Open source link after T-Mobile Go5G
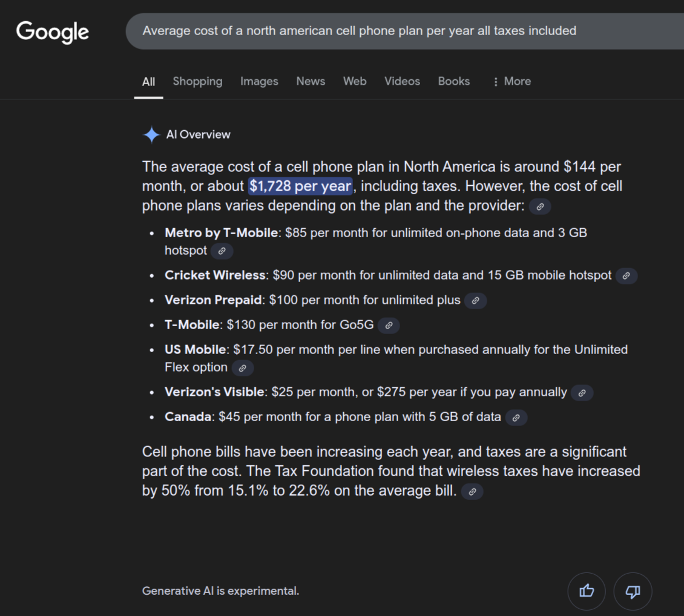The width and height of the screenshot is (684, 616). click(x=389, y=326)
